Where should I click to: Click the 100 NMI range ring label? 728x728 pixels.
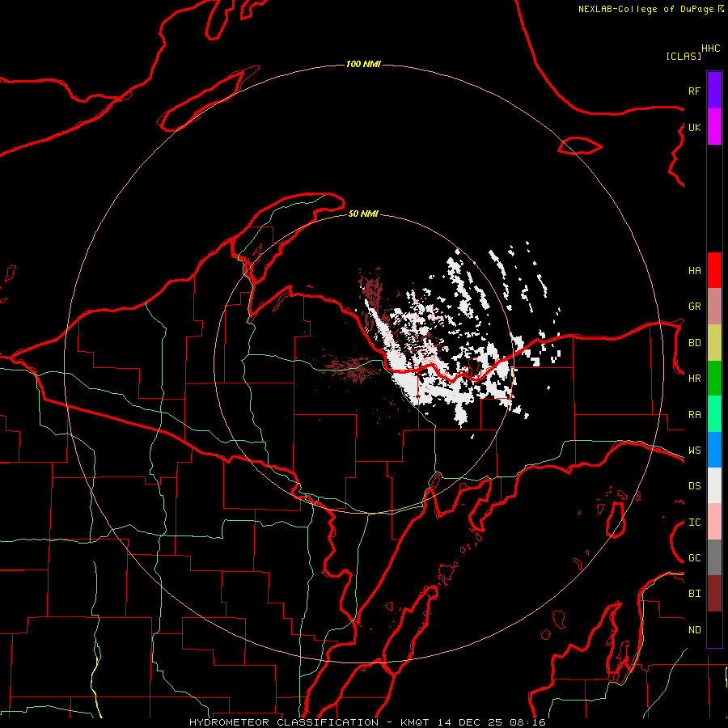click(363, 64)
